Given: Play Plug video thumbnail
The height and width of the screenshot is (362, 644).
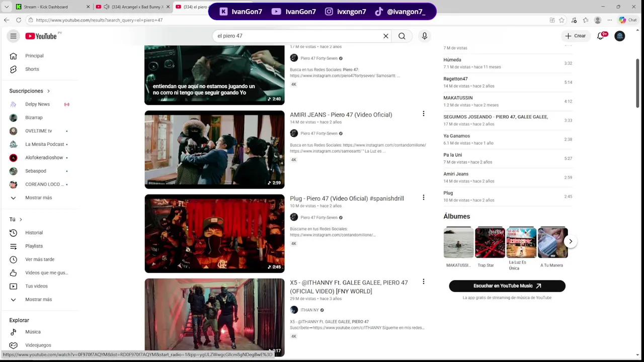Looking at the screenshot, I should pos(214,234).
